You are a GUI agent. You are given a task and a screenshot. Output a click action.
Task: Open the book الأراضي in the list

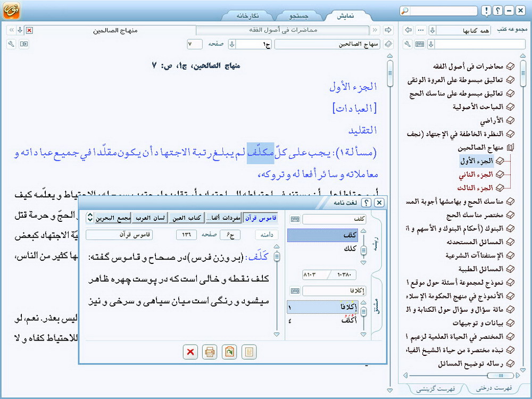click(x=492, y=121)
